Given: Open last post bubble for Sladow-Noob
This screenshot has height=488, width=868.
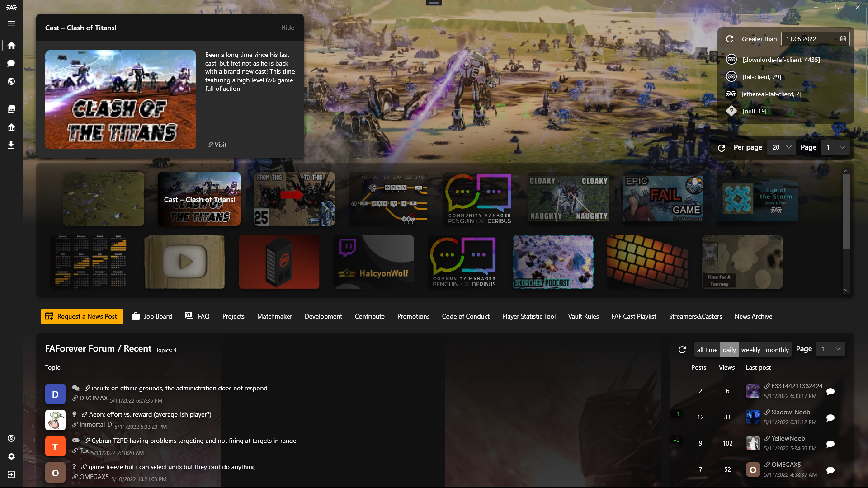Looking at the screenshot, I should pyautogui.click(x=830, y=418).
